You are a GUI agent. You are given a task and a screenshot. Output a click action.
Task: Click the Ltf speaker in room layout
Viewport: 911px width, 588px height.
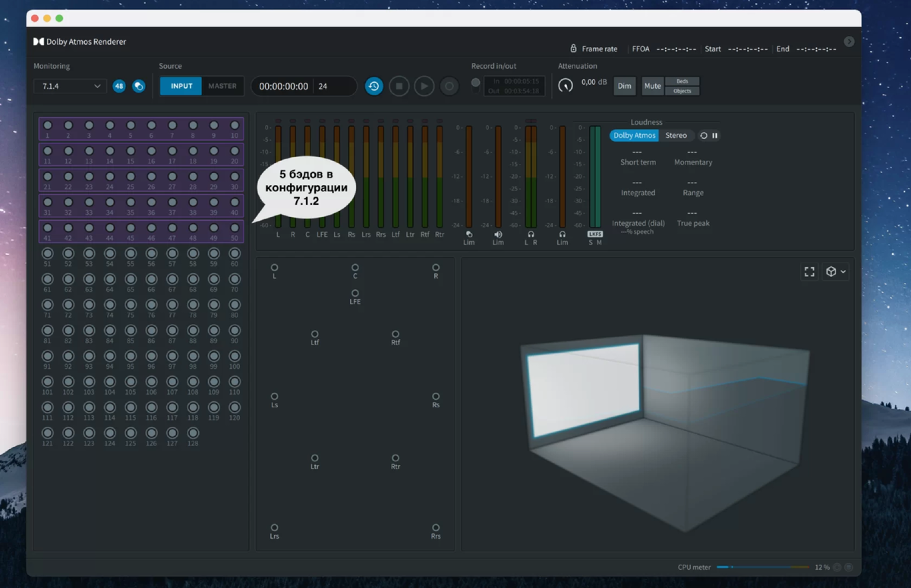tap(315, 334)
